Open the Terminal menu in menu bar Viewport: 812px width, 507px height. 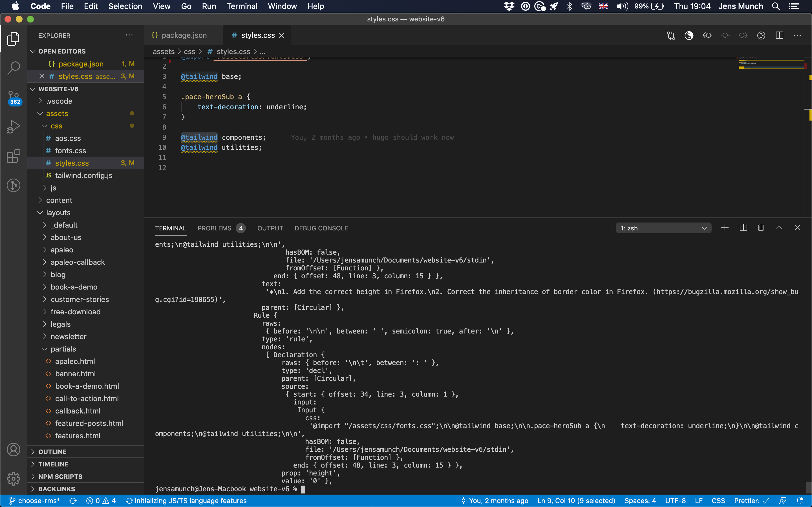242,6
